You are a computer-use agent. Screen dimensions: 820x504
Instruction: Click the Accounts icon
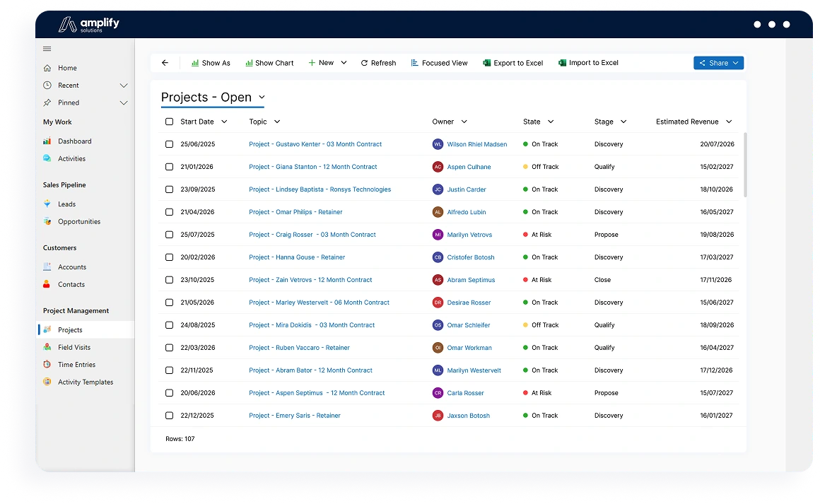click(x=47, y=267)
